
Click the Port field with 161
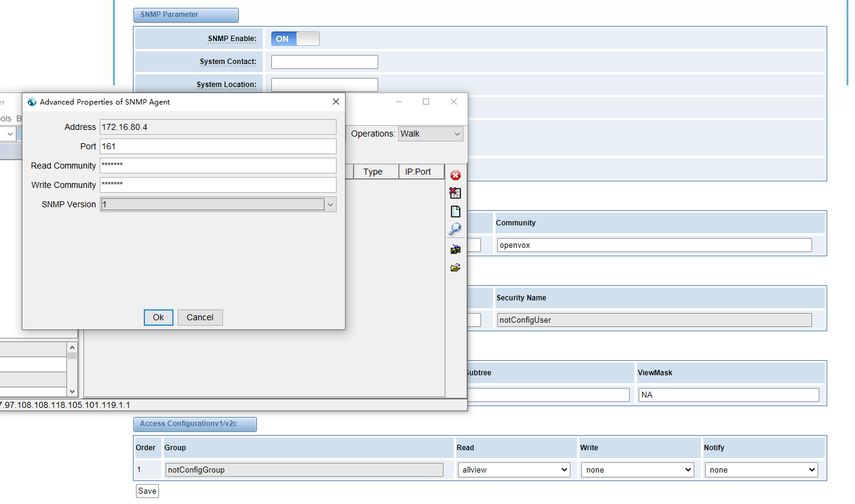(218, 146)
